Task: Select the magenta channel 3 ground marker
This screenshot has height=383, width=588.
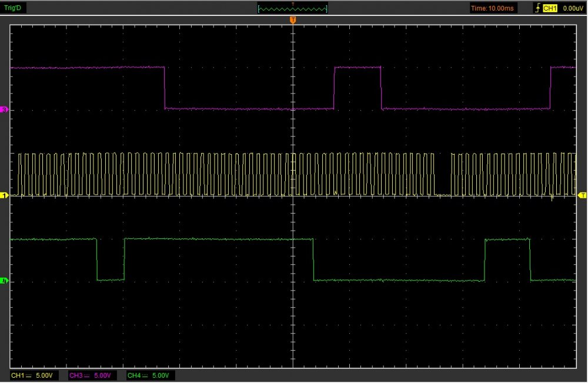Action: (x=5, y=110)
